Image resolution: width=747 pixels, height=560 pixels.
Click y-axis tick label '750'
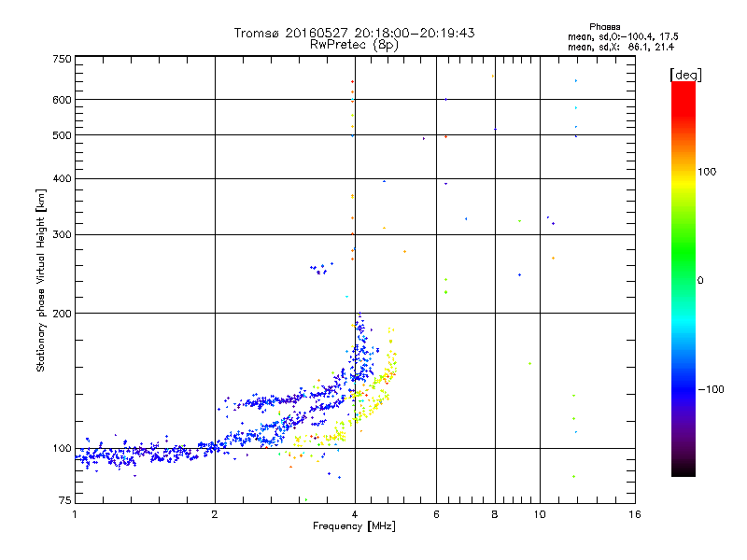coord(62,59)
